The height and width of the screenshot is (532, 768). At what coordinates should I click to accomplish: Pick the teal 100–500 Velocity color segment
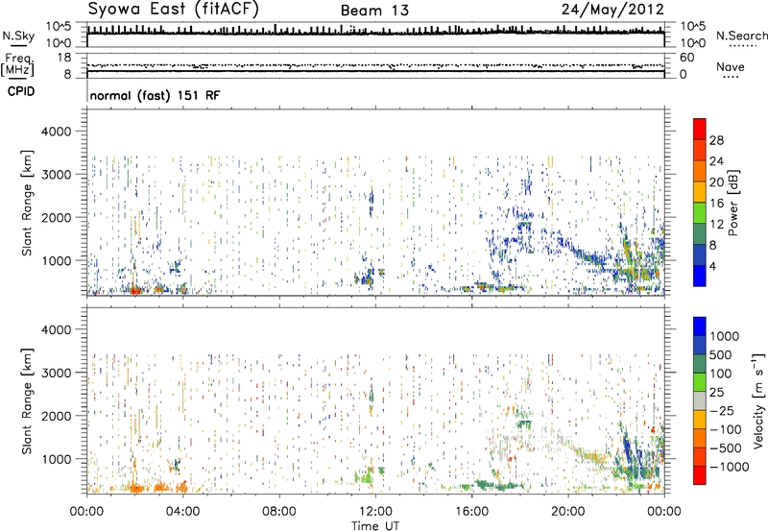click(700, 363)
